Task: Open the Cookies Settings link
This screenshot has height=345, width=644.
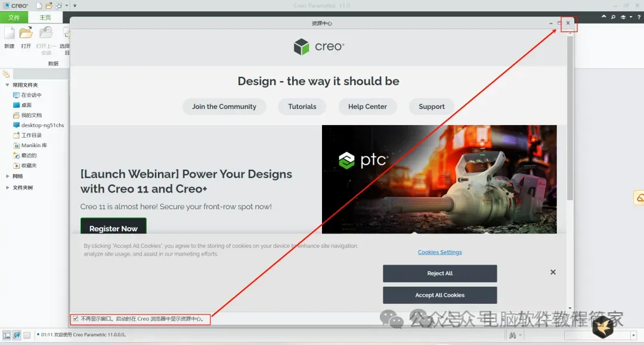Action: pyautogui.click(x=440, y=252)
